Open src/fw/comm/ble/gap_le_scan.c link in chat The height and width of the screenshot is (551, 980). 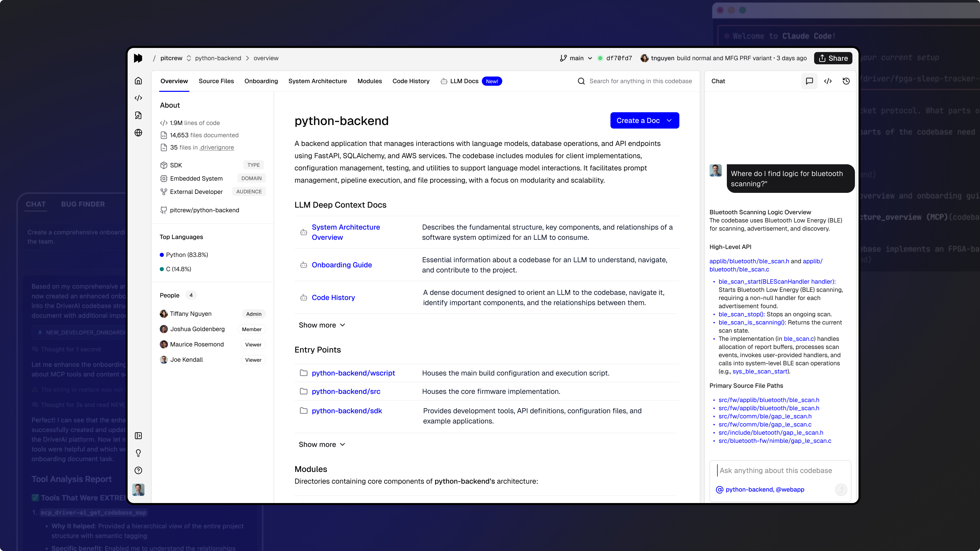[x=765, y=424]
